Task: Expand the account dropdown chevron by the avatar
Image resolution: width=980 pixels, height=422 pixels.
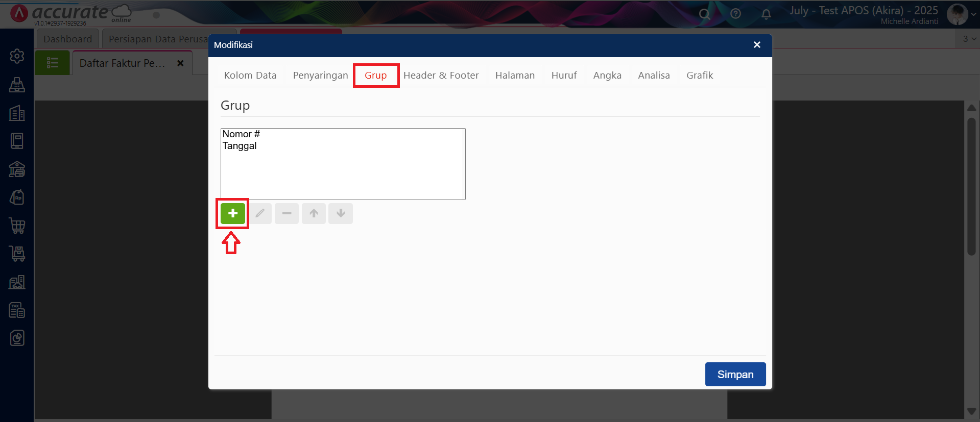Action: [974, 14]
